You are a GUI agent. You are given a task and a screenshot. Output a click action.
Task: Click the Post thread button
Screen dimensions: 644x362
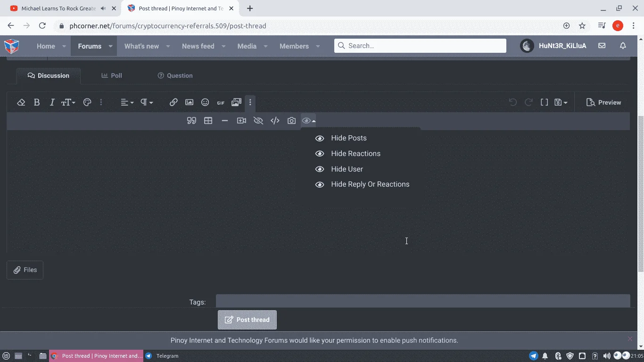[247, 320]
